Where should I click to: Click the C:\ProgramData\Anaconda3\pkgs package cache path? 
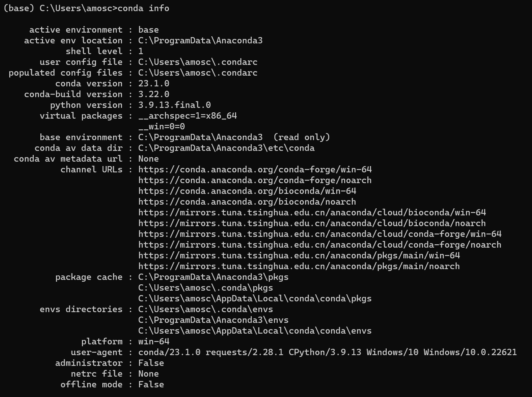click(213, 277)
